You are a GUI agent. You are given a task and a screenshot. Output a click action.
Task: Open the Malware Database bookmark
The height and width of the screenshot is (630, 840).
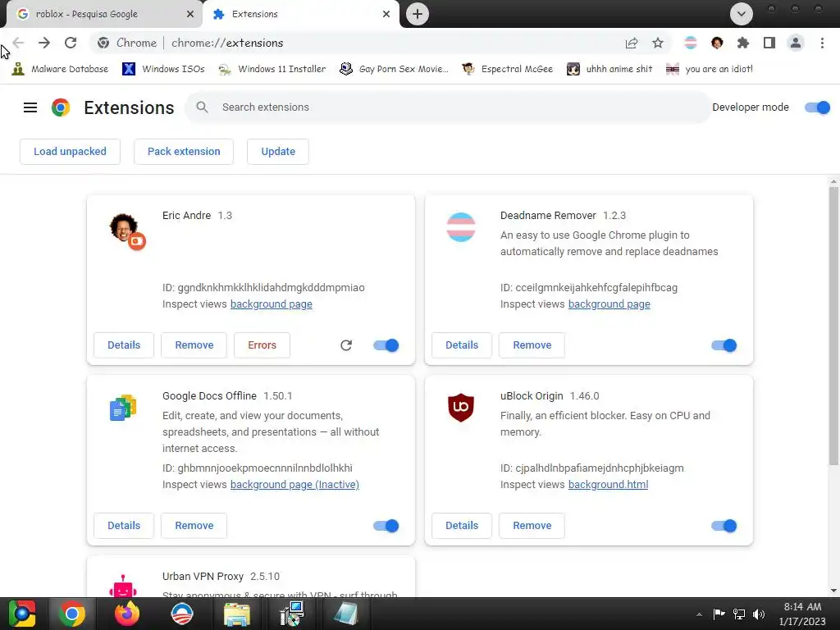click(60, 69)
